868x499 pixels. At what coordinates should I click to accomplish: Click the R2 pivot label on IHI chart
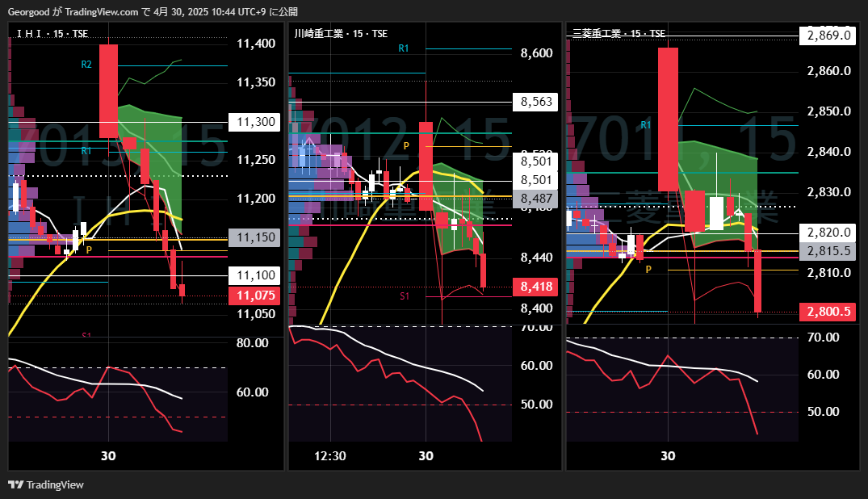point(86,65)
